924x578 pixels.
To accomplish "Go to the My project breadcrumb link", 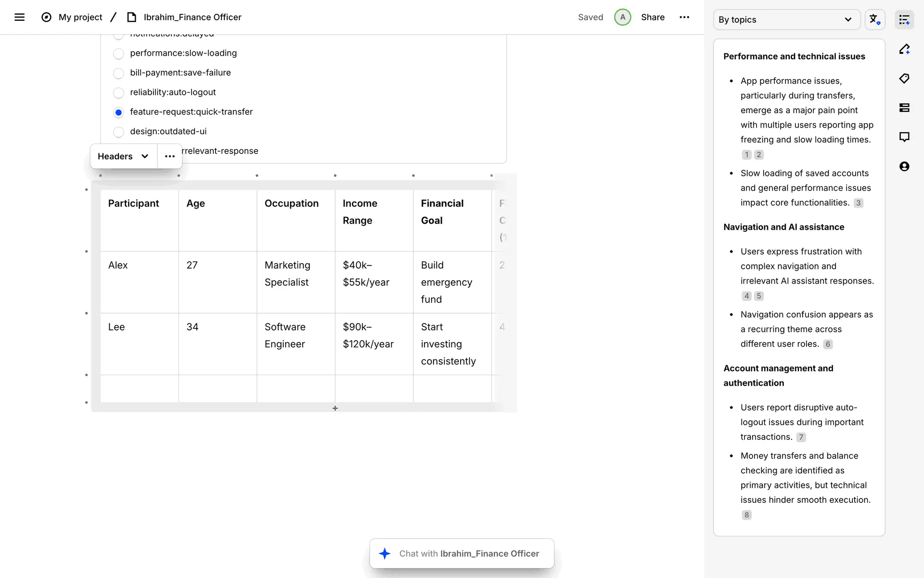I will click(80, 17).
